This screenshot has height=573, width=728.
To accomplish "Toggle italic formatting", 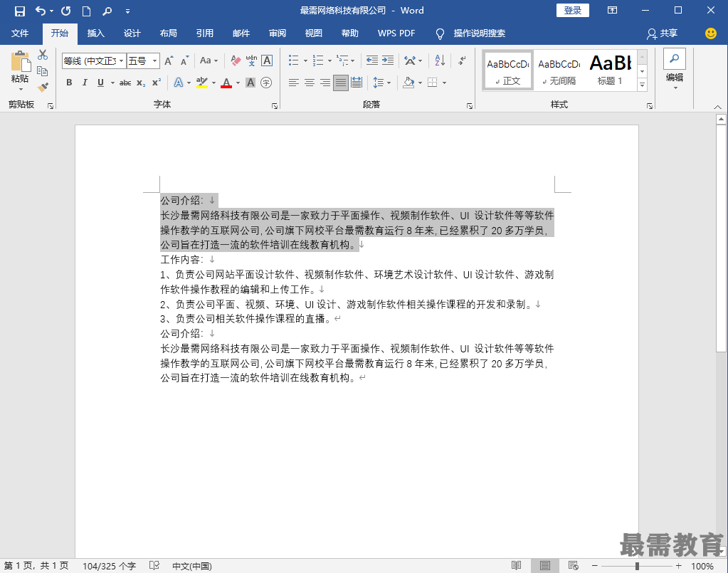I will click(x=85, y=83).
